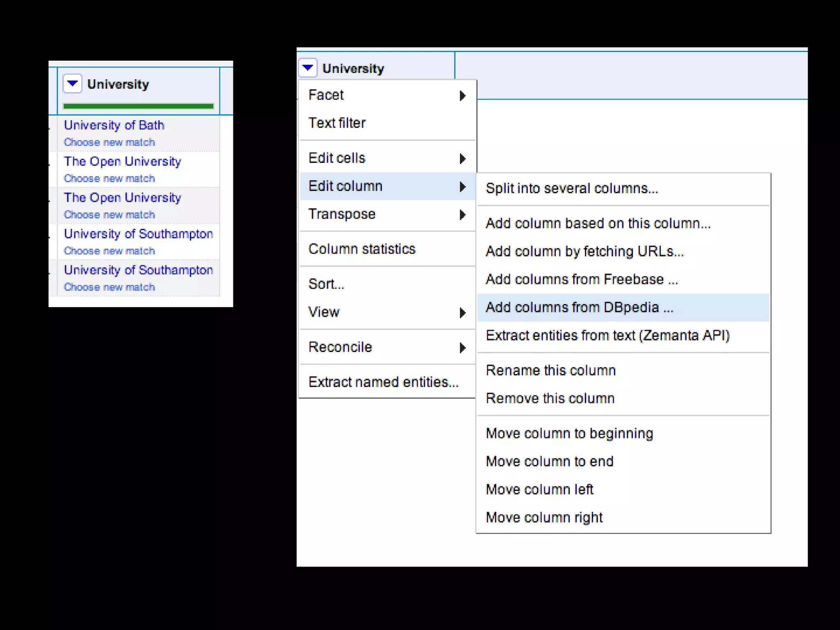
Task: Select Add columns from Freebase
Action: [582, 279]
